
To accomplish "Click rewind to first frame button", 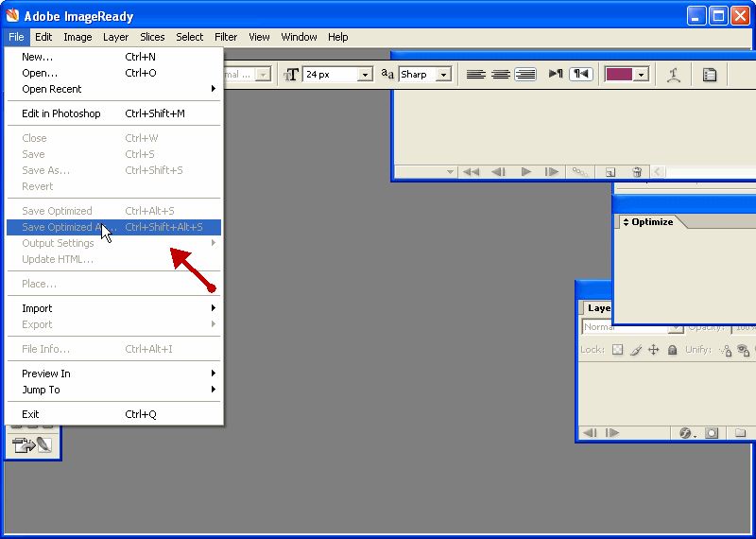I will point(471,172).
